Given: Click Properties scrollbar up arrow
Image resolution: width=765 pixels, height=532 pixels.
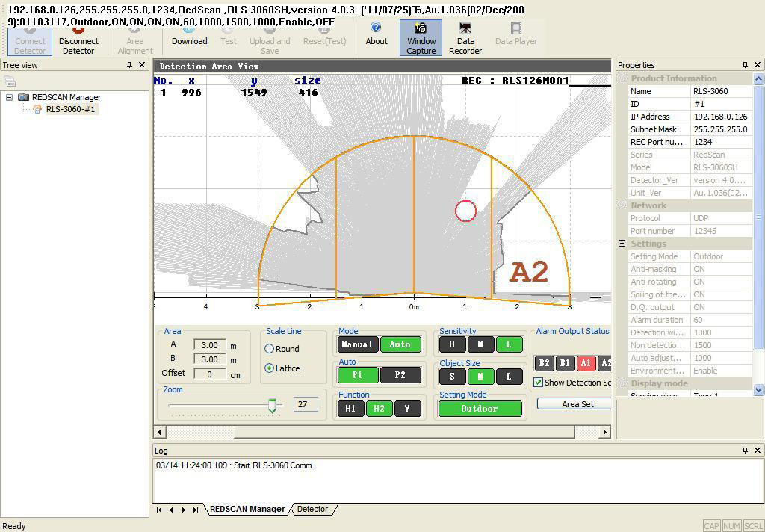Looking at the screenshot, I should coord(759,78).
